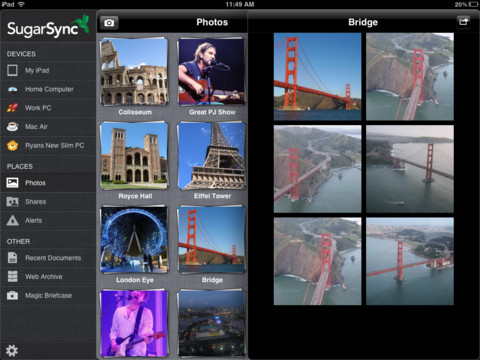The width and height of the screenshot is (480, 360).
Task: Tap the Web Archive cabinet icon
Action: pyautogui.click(x=12, y=276)
